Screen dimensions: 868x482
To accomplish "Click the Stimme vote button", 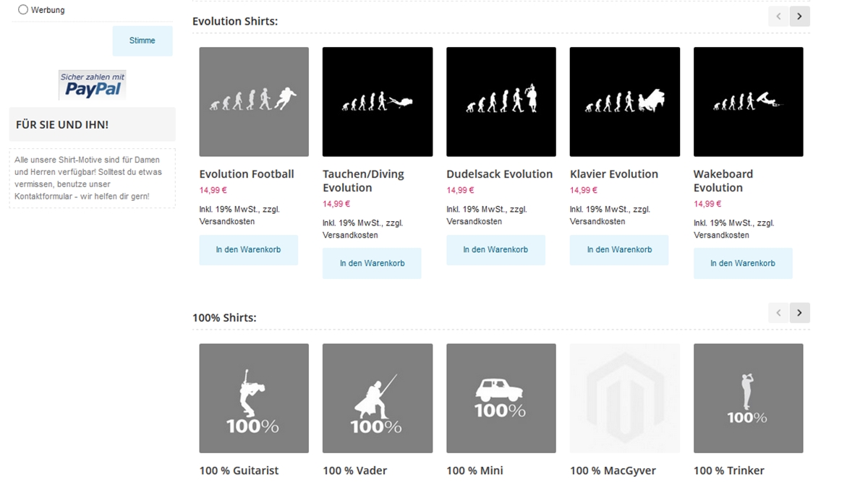I will click(142, 41).
